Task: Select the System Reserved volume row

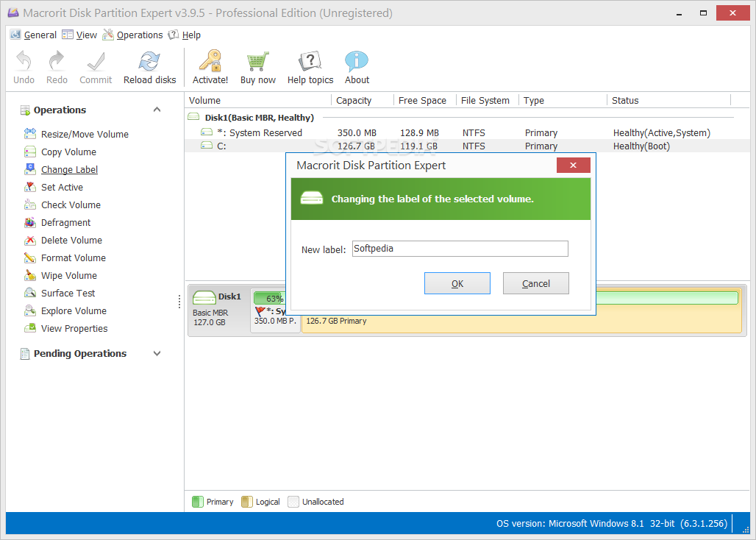Action: tap(467, 132)
